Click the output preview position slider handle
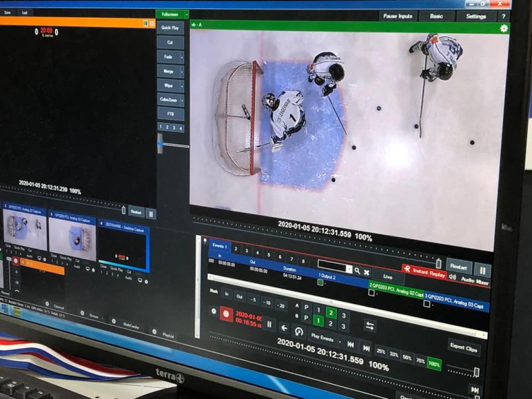The width and height of the screenshot is (532, 399). click(x=438, y=264)
